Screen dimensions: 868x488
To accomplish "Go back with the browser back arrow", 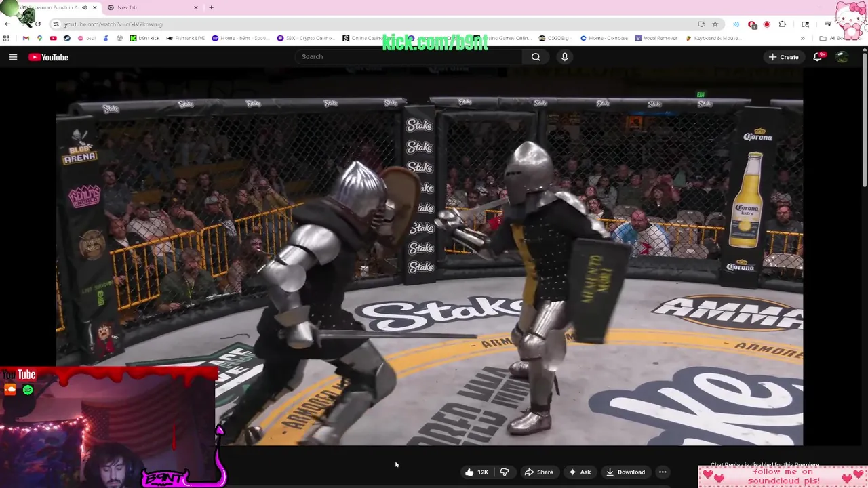I will (x=7, y=24).
